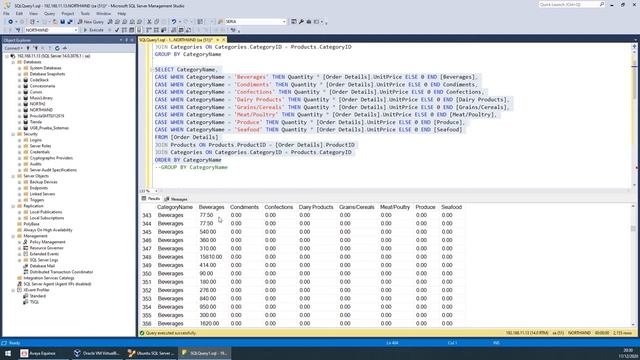Switch to the Results tab
The height and width of the screenshot is (360, 640).
point(151,199)
